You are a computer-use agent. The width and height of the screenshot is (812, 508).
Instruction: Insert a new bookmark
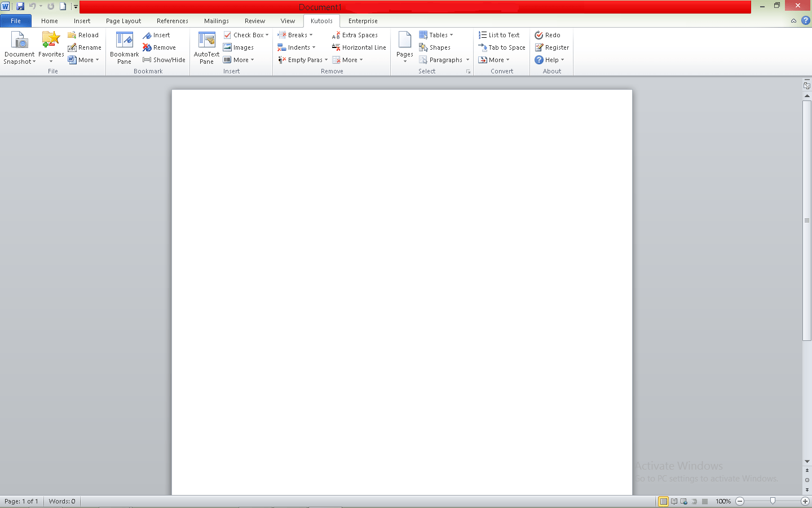[156, 35]
